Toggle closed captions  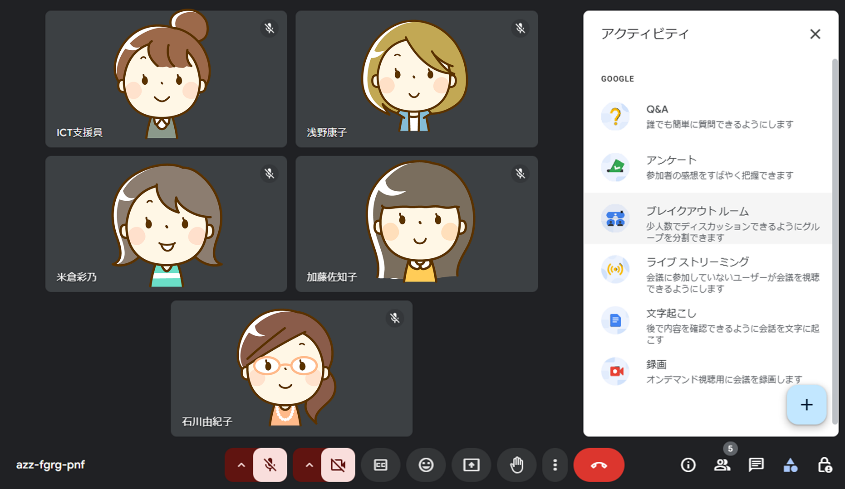tap(380, 465)
